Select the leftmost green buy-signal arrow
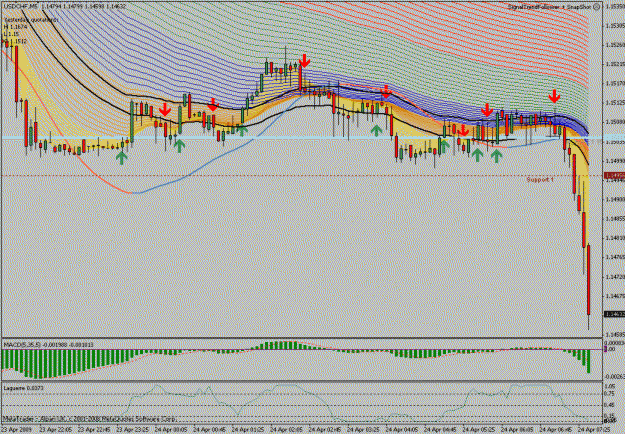625x434 pixels. (x=122, y=157)
